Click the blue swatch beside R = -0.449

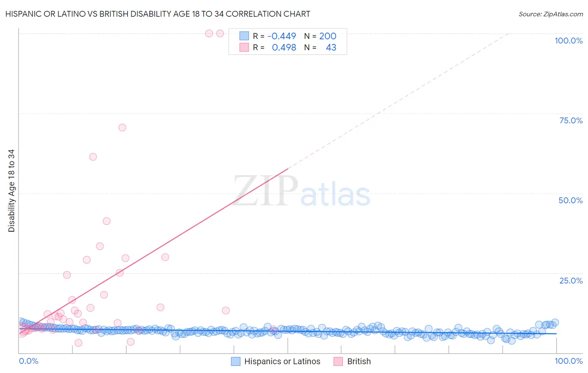(x=244, y=36)
